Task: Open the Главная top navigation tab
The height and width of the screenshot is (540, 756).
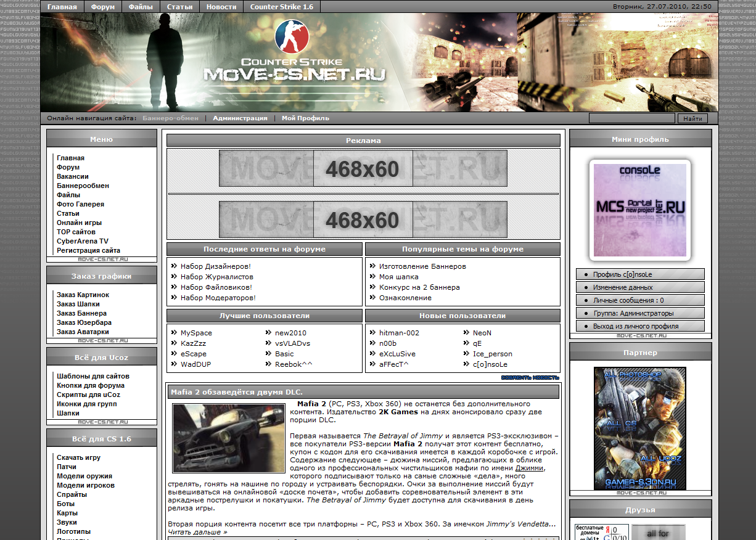Action: [62, 7]
